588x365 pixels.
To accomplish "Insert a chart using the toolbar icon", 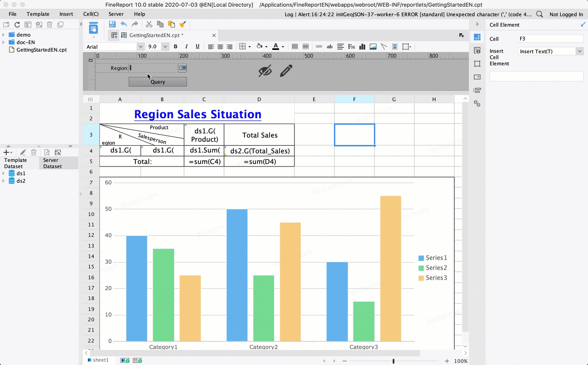I will [x=363, y=46].
